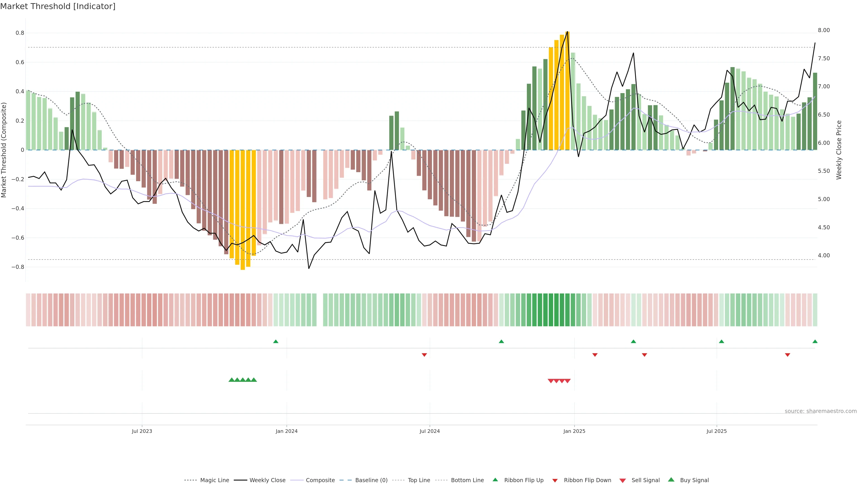Click Ribbon Flip Up legend marker
Image resolution: width=868 pixels, height=488 pixels.
coord(495,480)
